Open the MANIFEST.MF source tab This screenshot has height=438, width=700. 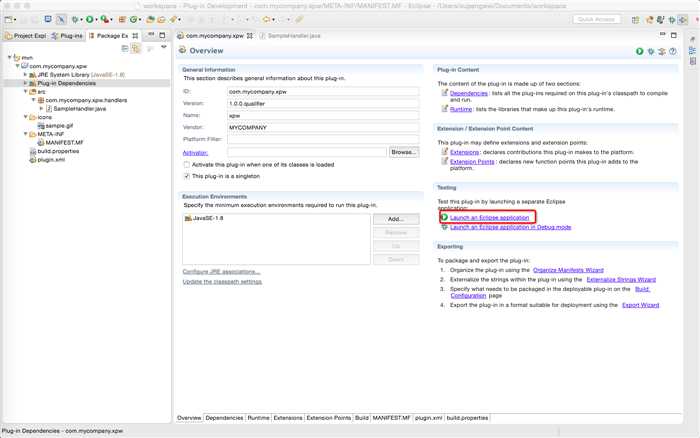(x=392, y=418)
